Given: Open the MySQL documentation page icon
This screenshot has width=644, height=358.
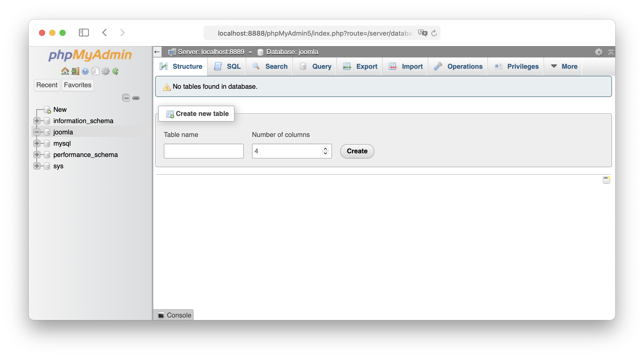Looking at the screenshot, I should [x=95, y=71].
